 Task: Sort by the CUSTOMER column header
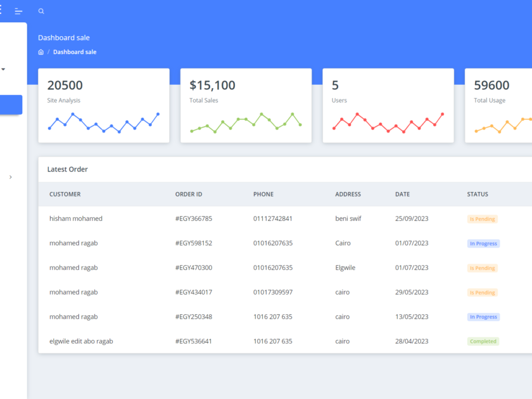(65, 194)
